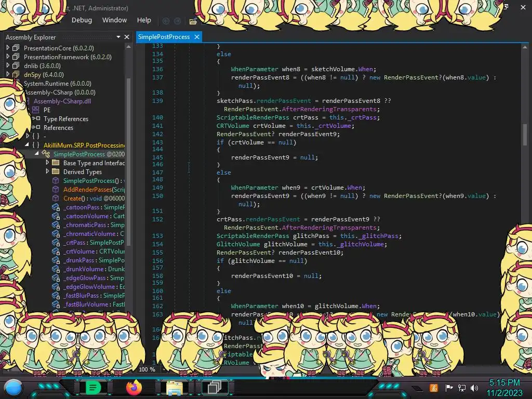This screenshot has width=532, height=399.
Task: Open the Assembly Explorer panel options dropdown
Action: [118, 37]
